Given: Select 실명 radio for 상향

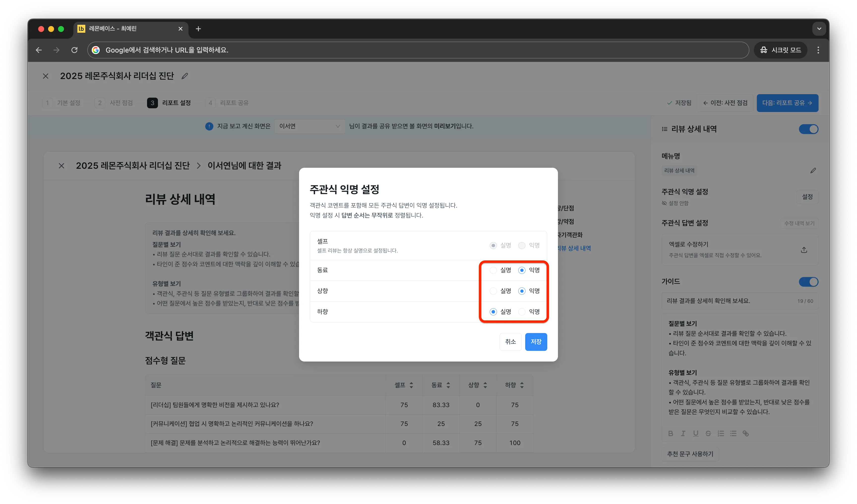Looking at the screenshot, I should (493, 291).
